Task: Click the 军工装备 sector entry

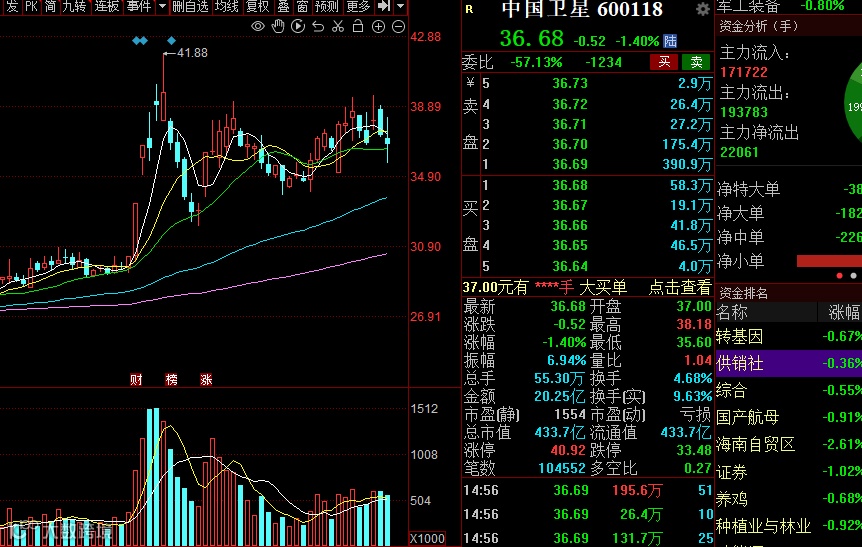Action: pos(748,6)
